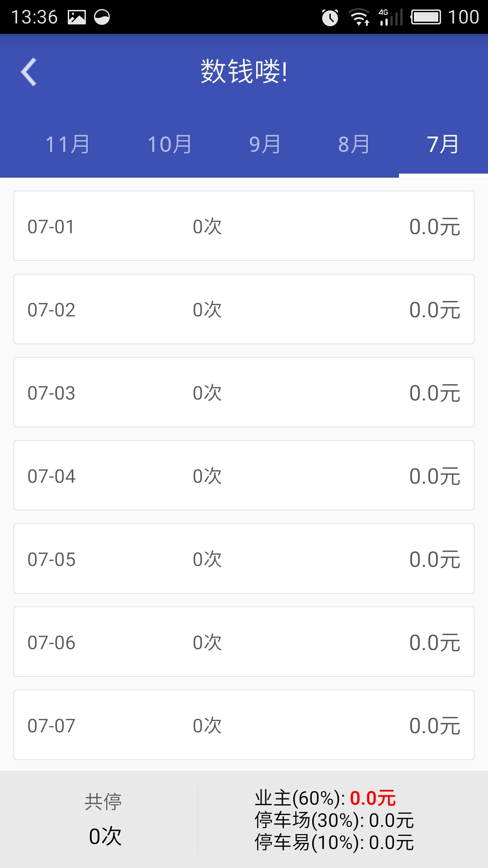Tap the 共停 total count summary
488x868 pixels.
(104, 819)
